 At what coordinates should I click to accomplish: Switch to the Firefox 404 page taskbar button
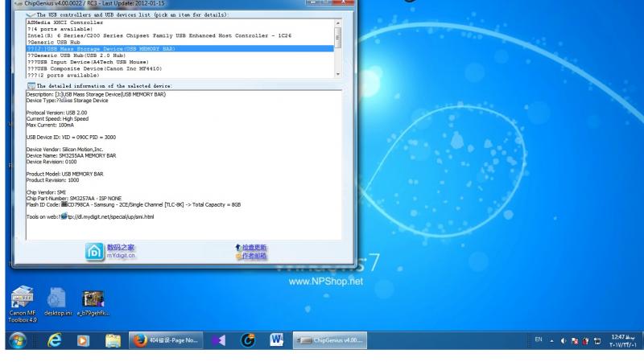pyautogui.click(x=166, y=340)
